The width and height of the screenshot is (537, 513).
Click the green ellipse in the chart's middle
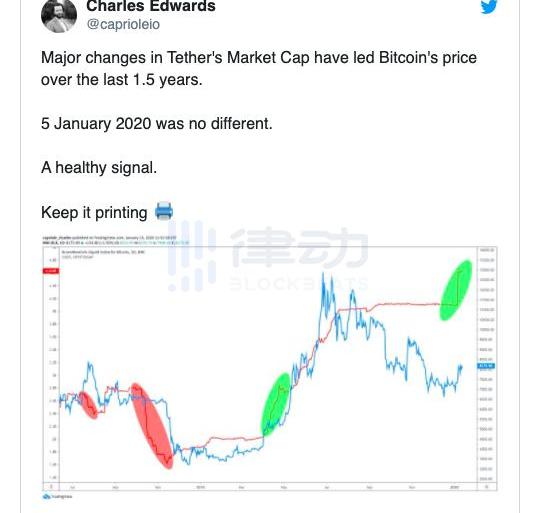[276, 404]
